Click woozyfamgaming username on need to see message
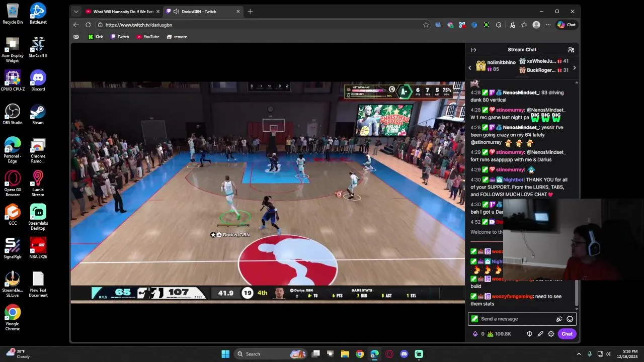Viewport: 644px width, 362px height. click(x=512, y=297)
